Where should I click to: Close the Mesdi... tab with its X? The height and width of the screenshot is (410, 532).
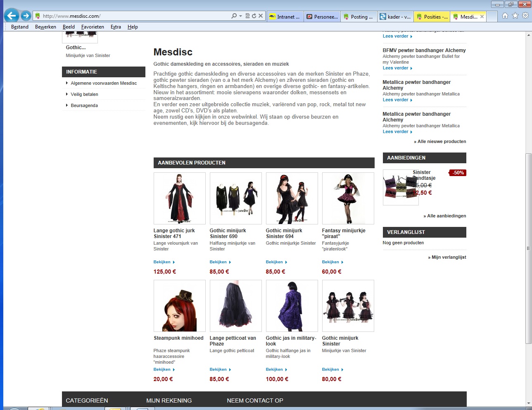[482, 17]
